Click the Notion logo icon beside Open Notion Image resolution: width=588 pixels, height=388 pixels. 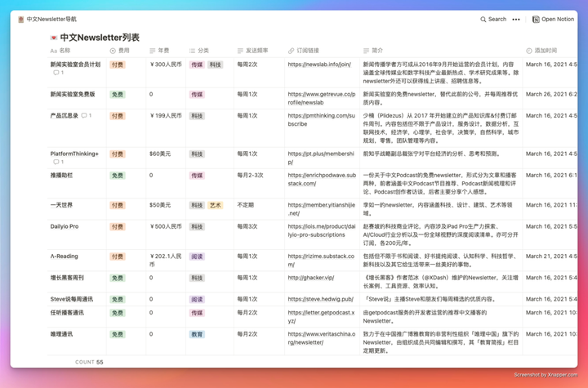click(x=536, y=20)
